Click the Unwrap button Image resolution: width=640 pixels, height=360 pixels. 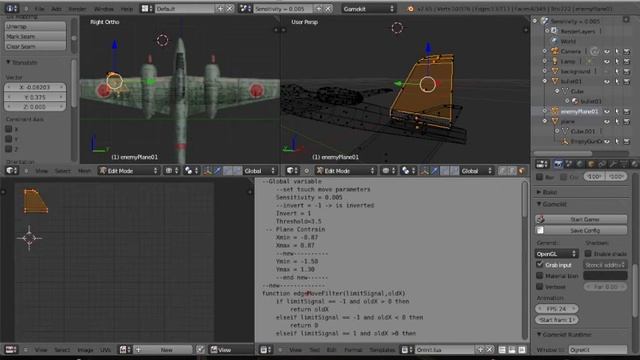[35, 26]
